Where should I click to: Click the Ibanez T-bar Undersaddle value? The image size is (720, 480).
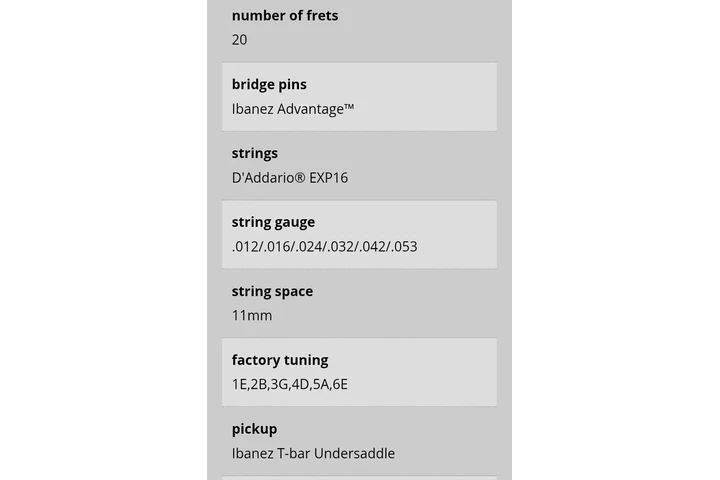click(x=313, y=453)
